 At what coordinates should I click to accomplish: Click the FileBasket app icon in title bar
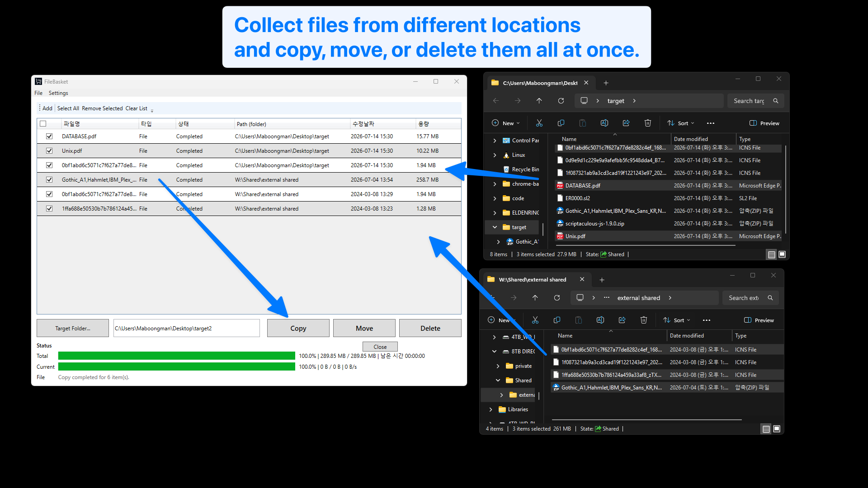coord(38,81)
